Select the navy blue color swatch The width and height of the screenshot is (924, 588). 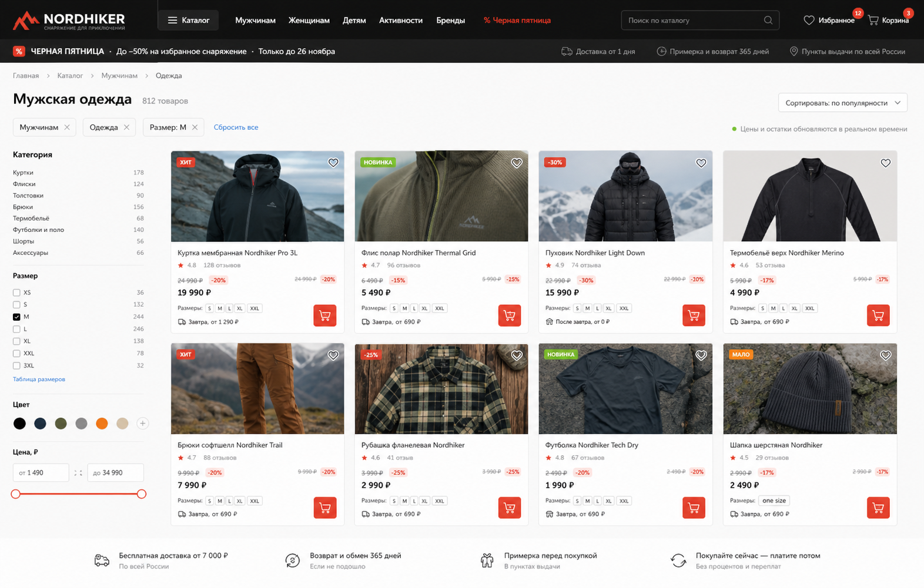coord(40,424)
